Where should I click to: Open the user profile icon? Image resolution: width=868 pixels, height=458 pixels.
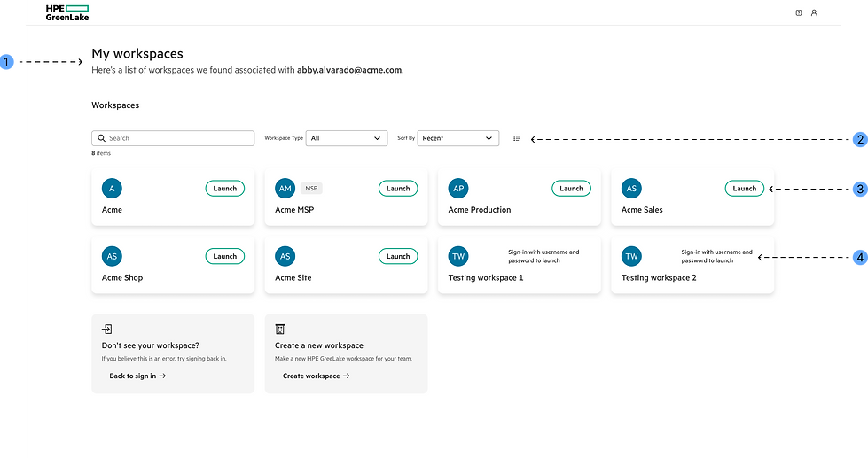814,12
